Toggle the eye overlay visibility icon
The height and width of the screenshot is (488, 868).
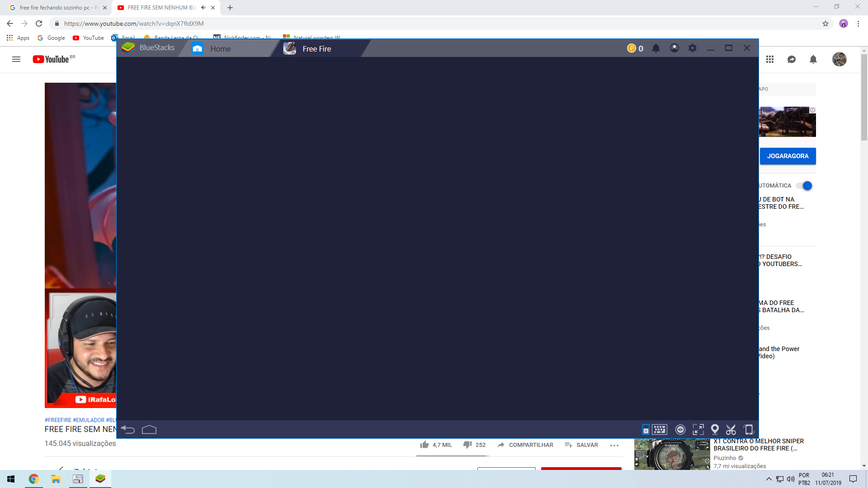point(680,430)
